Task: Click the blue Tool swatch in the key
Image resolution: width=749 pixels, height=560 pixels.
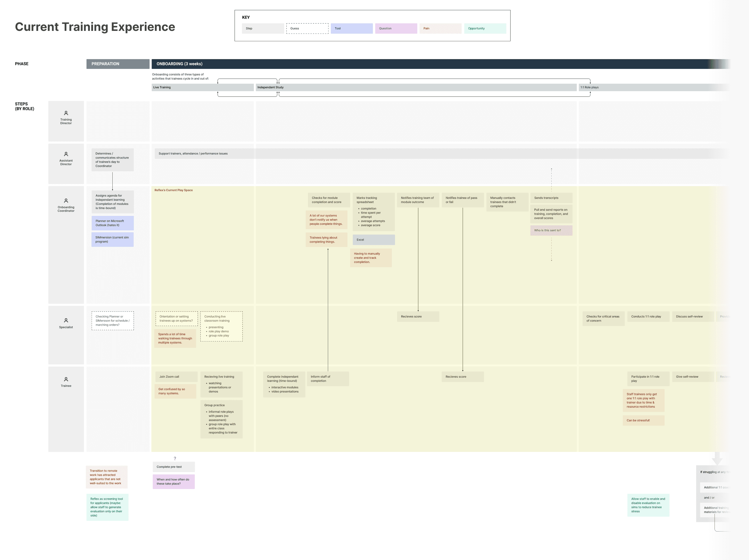Action: click(x=352, y=29)
